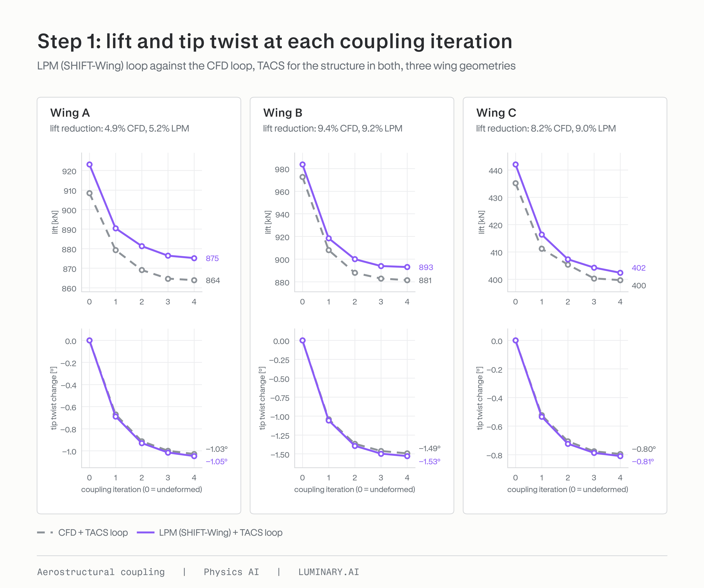Viewport: 704px width, 588px height.
Task: Click the 864 CFD value in Wing A lift chart
Action: click(213, 280)
